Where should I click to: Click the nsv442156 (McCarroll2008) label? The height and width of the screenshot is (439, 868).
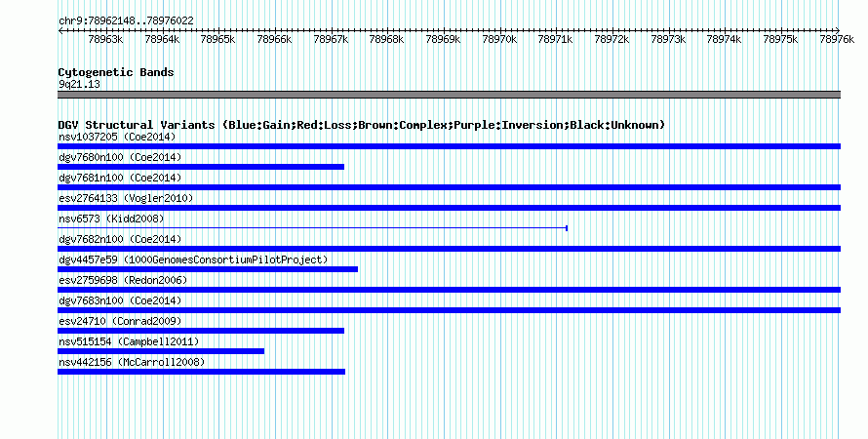132,362
